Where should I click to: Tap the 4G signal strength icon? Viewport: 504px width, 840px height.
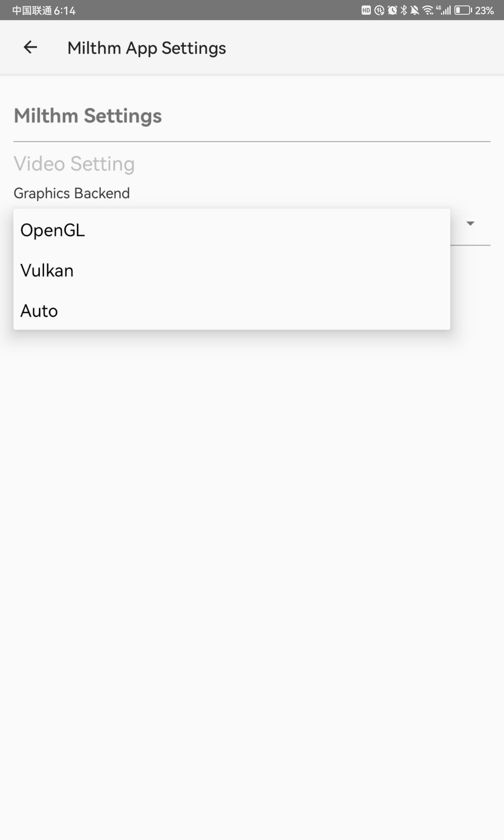point(444,10)
